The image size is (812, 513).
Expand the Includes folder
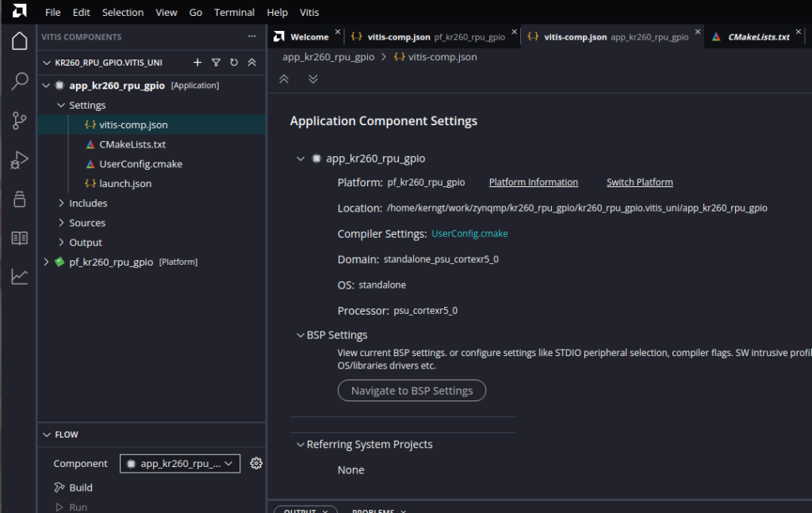coord(61,204)
